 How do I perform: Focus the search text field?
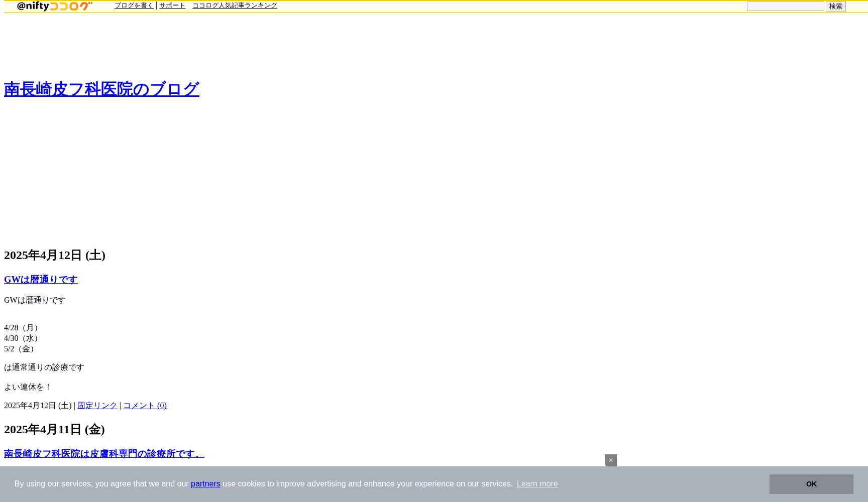pos(785,7)
